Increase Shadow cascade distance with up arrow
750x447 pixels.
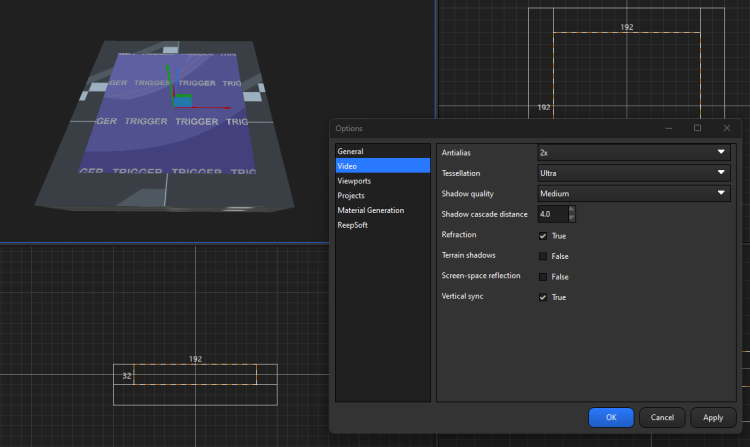(x=572, y=210)
